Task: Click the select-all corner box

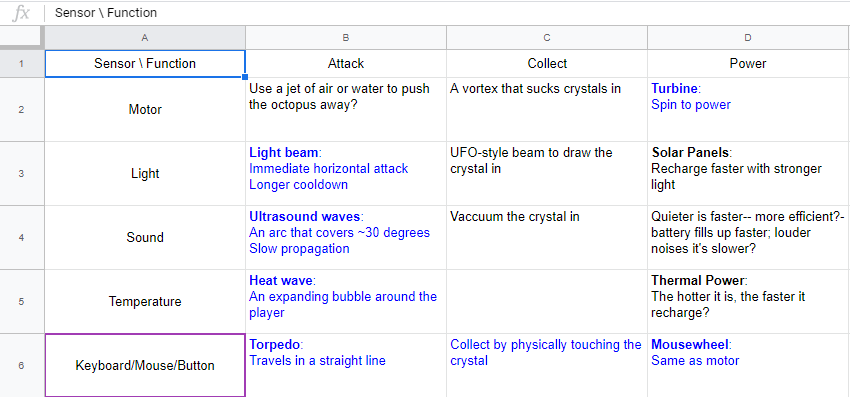Action: pyautogui.click(x=21, y=37)
